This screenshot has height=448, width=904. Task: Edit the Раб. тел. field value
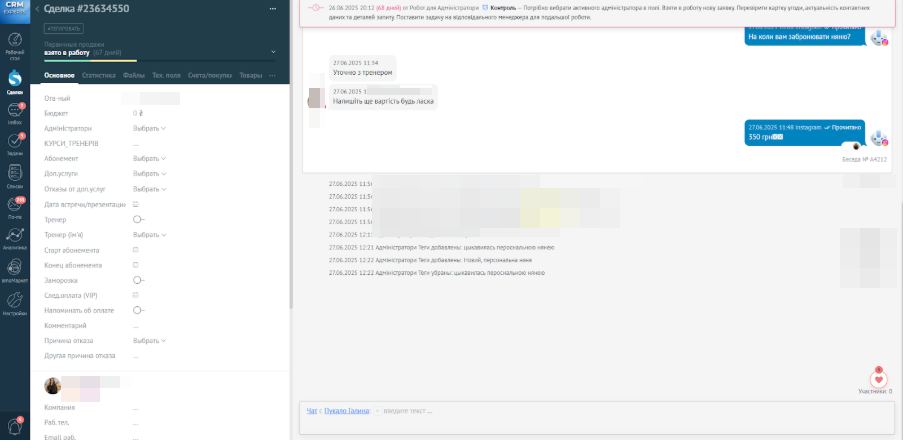(136, 423)
